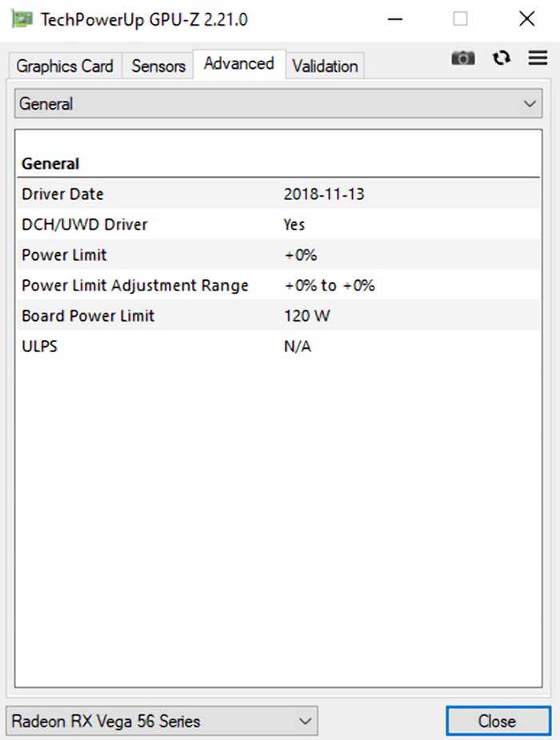Refresh GPU data with the circular arrows icon

501,58
